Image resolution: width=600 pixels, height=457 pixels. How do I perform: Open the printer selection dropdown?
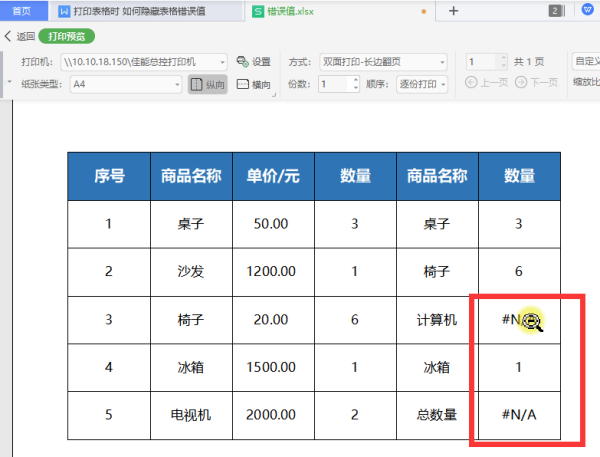coord(143,62)
